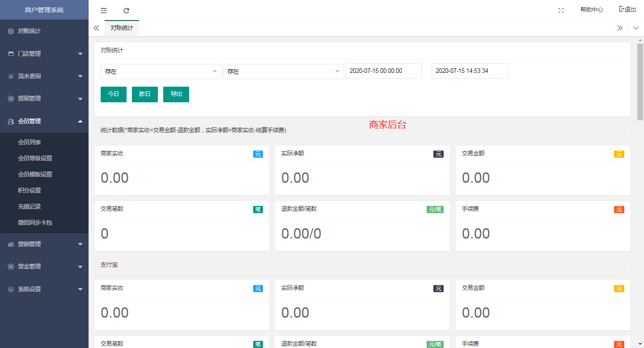
Task: Click the blue 元 badge on first 商家实收 card
Action: click(x=258, y=154)
